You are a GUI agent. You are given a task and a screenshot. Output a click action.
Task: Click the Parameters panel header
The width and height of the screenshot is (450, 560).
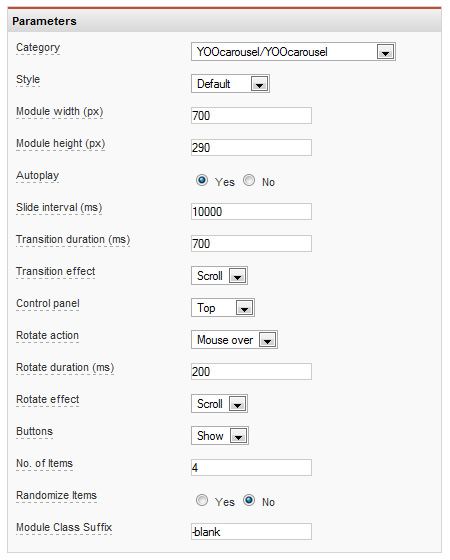(x=225, y=21)
